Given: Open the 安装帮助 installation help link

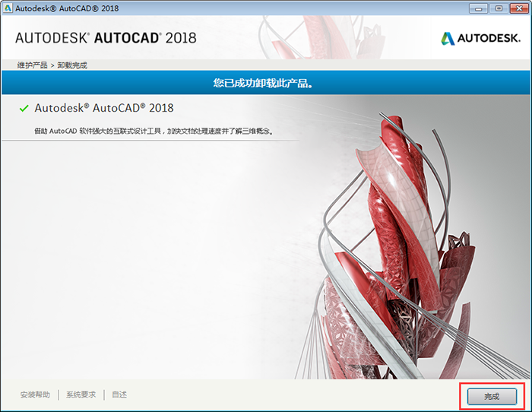Looking at the screenshot, I should [35, 395].
